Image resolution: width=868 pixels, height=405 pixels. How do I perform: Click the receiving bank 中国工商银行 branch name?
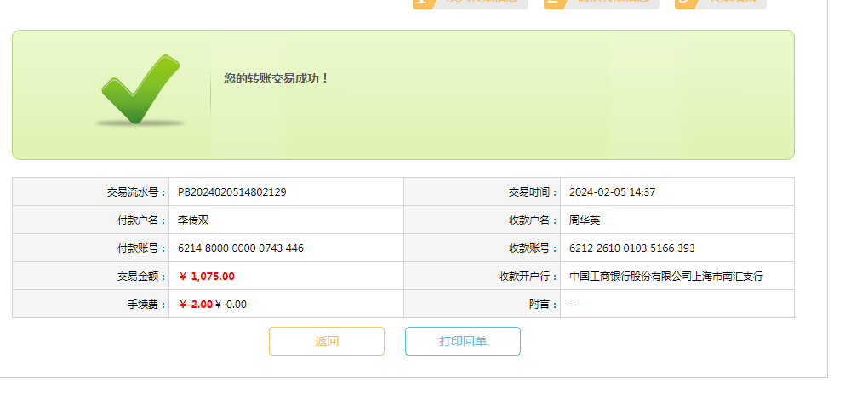(x=665, y=277)
